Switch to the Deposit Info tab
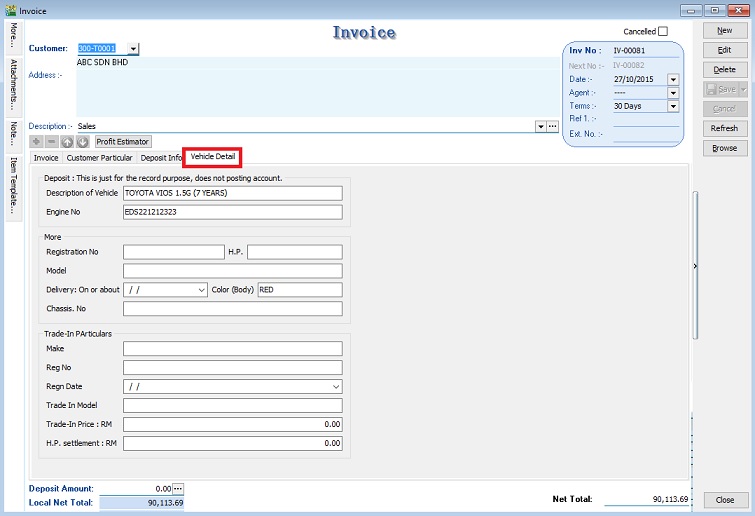 (161, 158)
